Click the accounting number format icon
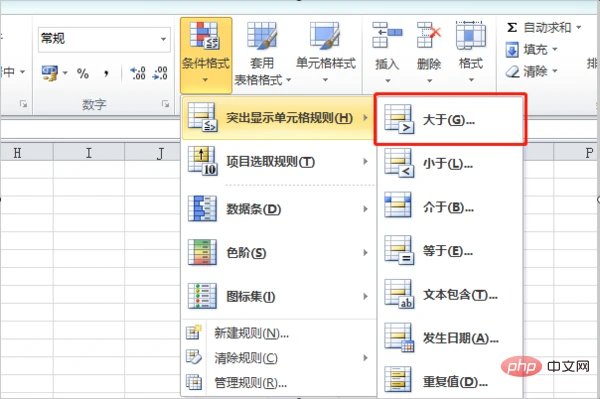The height and width of the screenshot is (399, 600). 50,73
